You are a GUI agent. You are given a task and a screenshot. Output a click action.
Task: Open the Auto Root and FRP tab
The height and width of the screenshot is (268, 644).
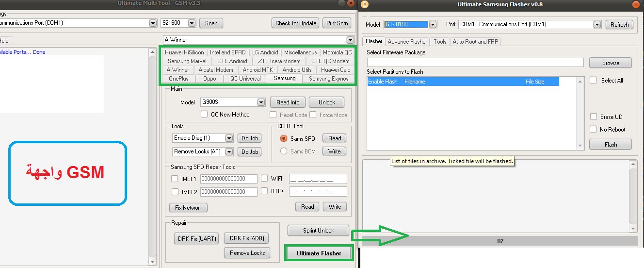click(476, 42)
